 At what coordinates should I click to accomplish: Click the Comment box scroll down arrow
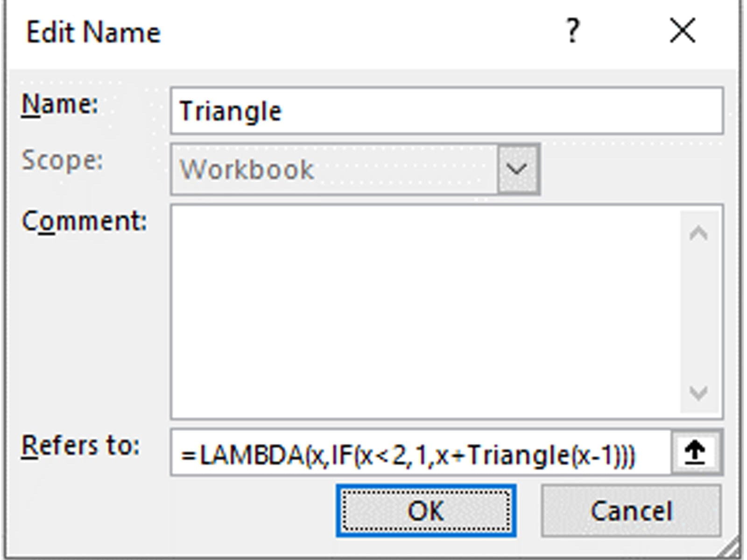[698, 393]
